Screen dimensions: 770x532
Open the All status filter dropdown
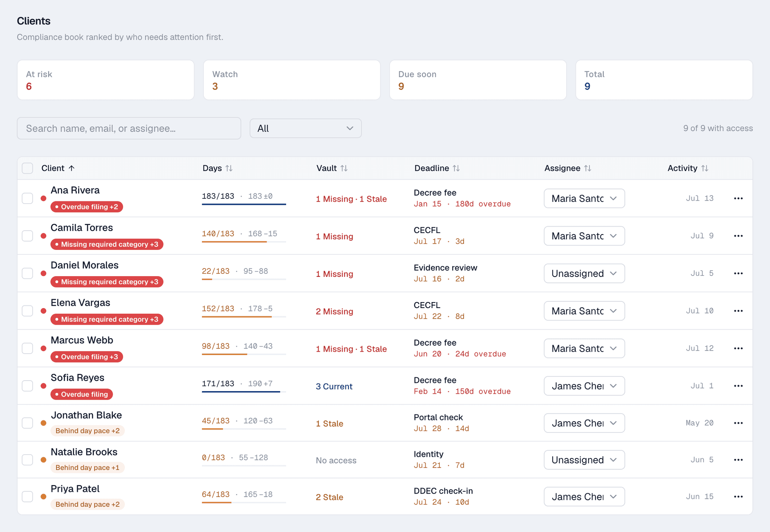click(306, 128)
